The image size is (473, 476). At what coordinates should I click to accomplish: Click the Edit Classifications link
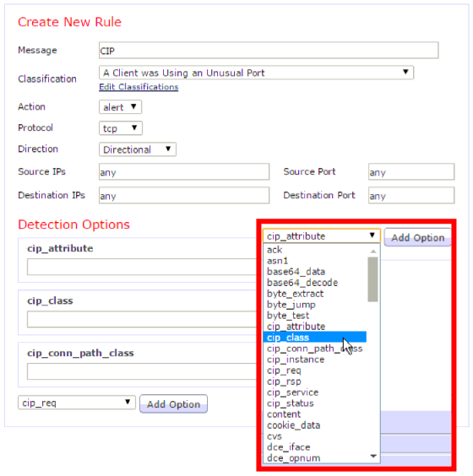click(139, 87)
